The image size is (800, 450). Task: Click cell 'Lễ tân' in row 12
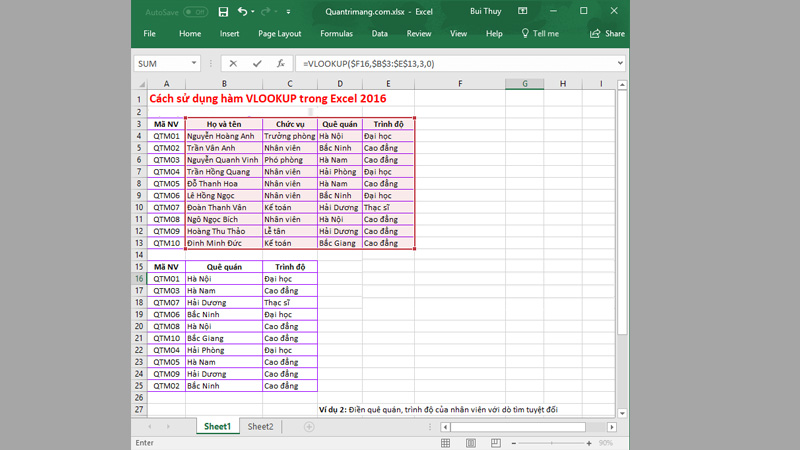(x=289, y=231)
